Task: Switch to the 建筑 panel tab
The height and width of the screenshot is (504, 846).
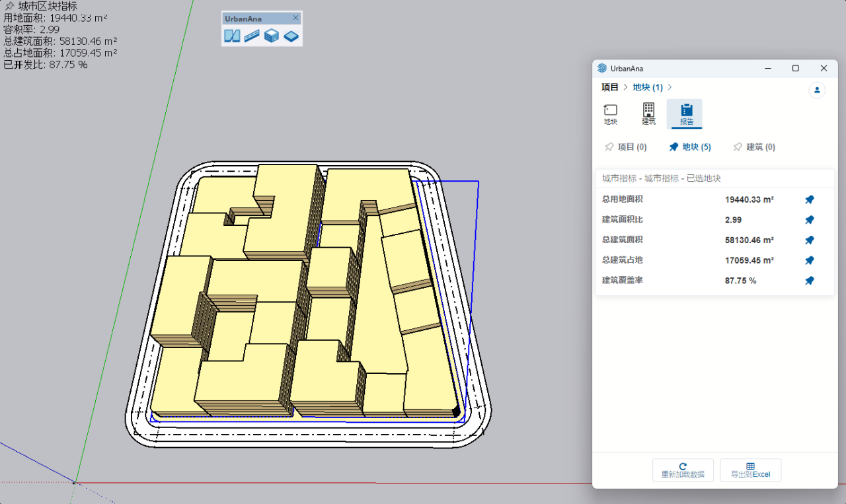Action: pyautogui.click(x=648, y=114)
